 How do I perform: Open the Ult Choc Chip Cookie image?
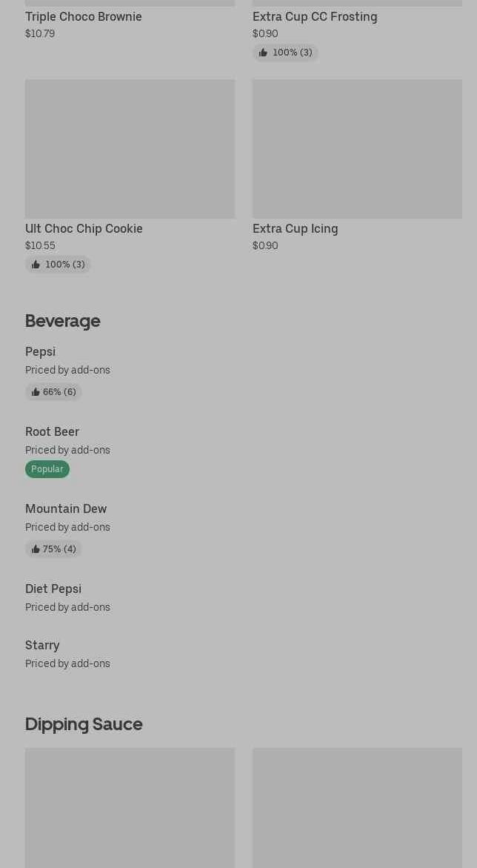click(x=130, y=148)
